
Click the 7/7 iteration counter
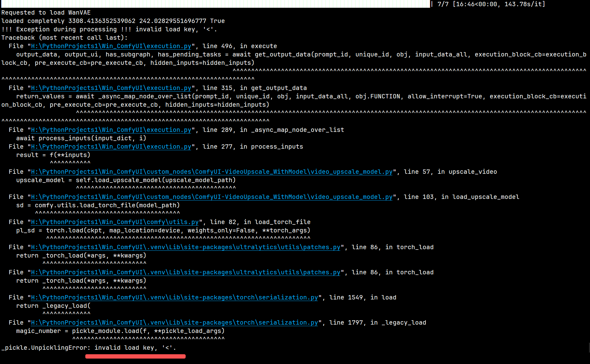tap(443, 4)
